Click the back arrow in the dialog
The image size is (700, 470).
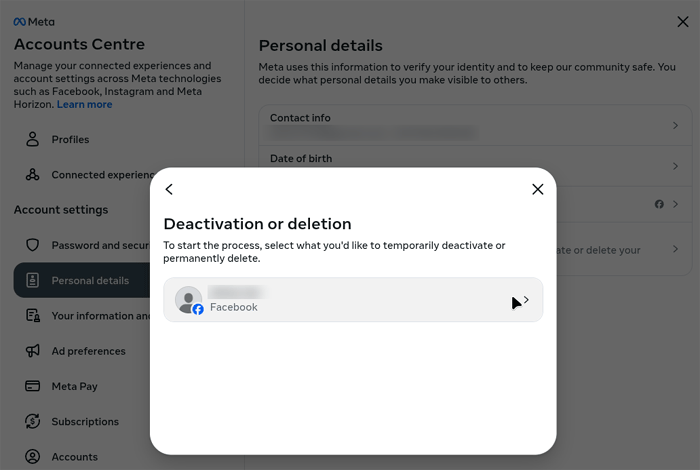(169, 189)
